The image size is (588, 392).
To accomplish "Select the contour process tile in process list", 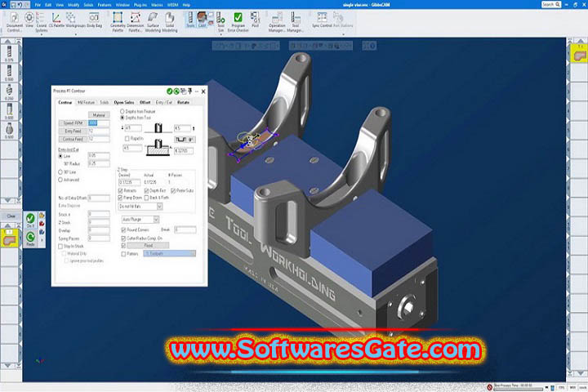I will 9,238.
